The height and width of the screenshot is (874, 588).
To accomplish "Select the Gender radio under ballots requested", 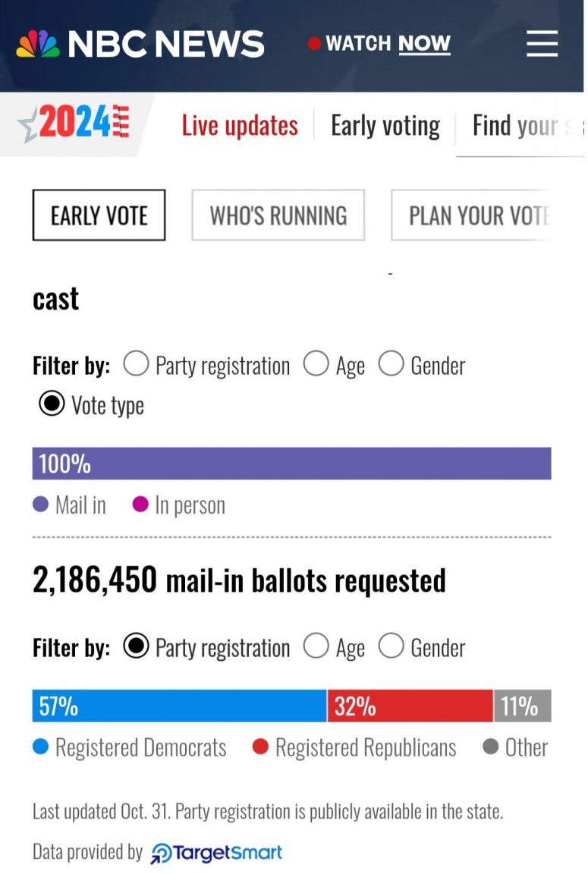I will point(391,646).
